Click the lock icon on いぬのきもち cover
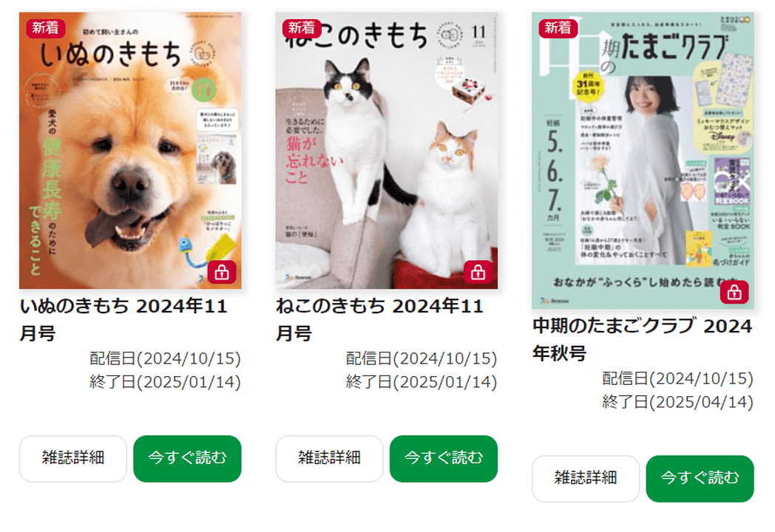Viewport: 775px width, 532px height. [x=222, y=272]
